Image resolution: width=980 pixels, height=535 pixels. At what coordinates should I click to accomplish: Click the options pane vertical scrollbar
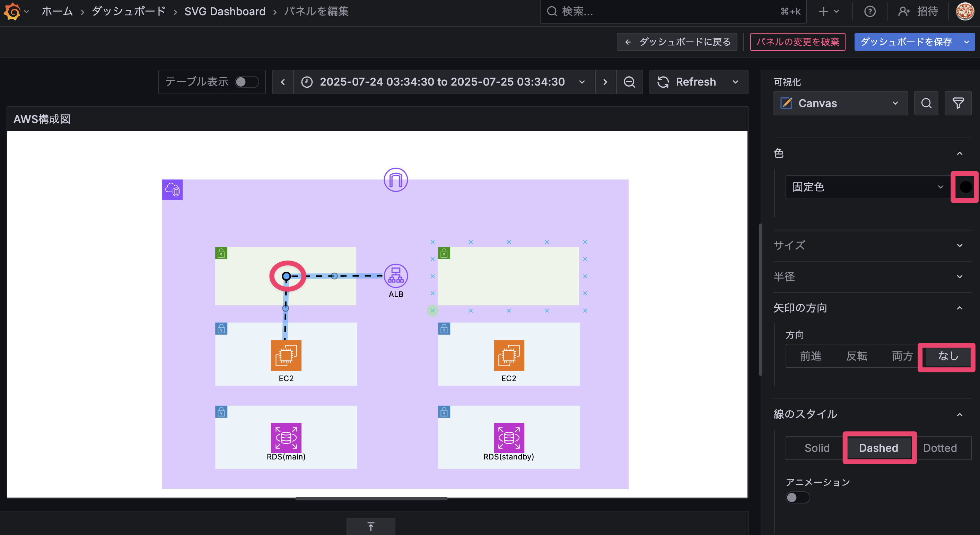point(761,300)
